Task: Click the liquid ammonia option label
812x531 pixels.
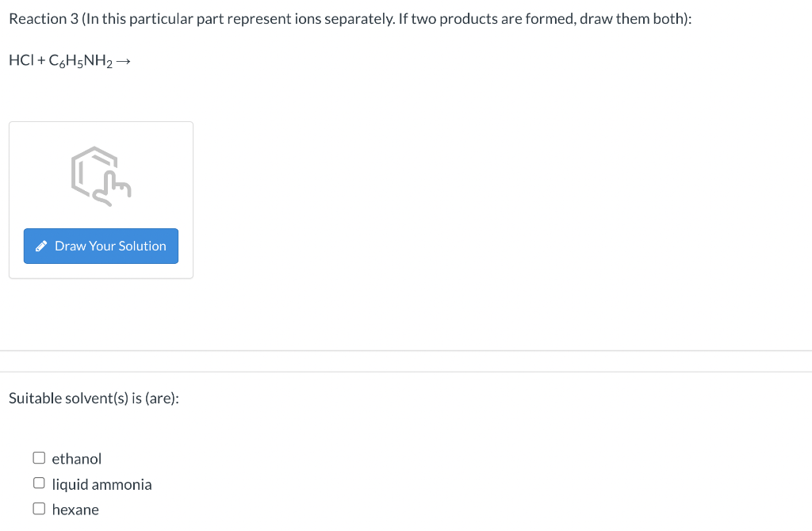Action: (101, 484)
